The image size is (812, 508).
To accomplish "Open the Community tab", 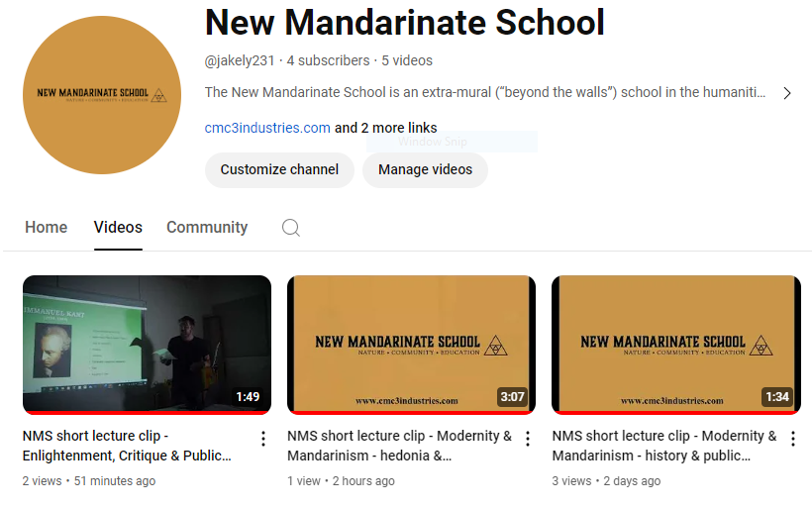I will 207,228.
